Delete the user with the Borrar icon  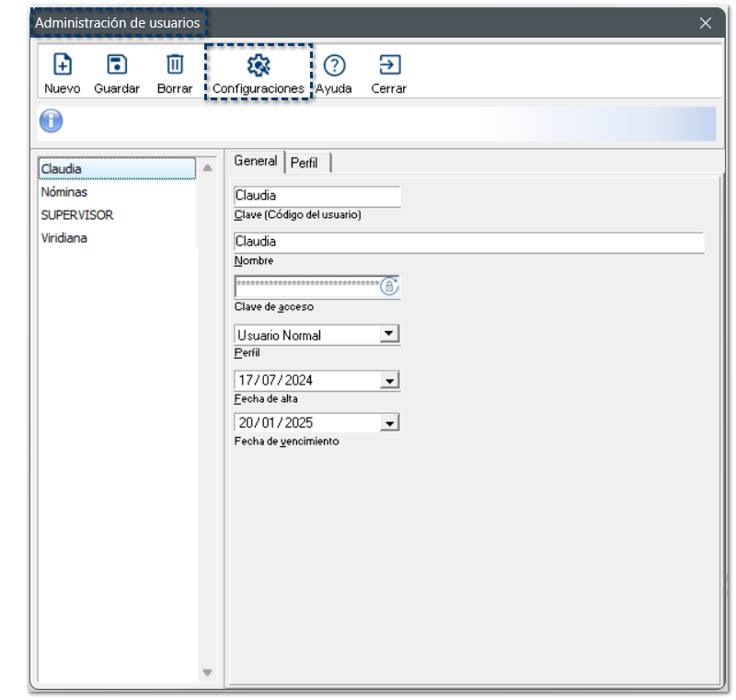click(x=175, y=65)
